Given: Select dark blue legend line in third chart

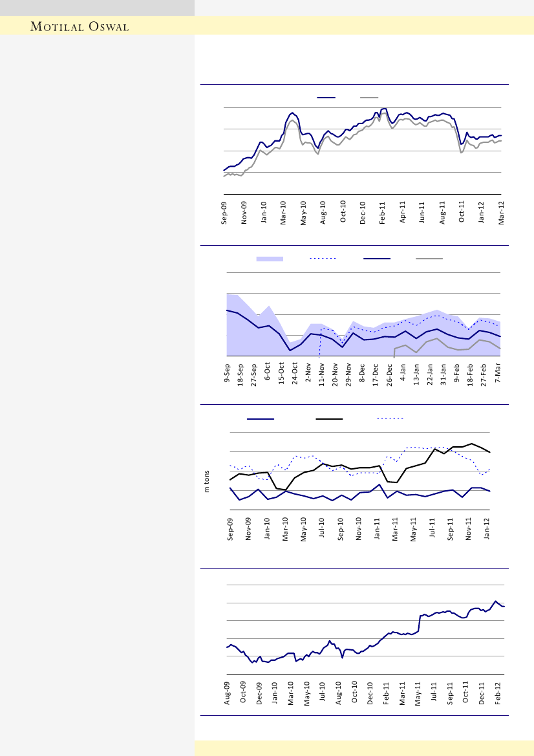Looking at the screenshot, I should [x=260, y=418].
